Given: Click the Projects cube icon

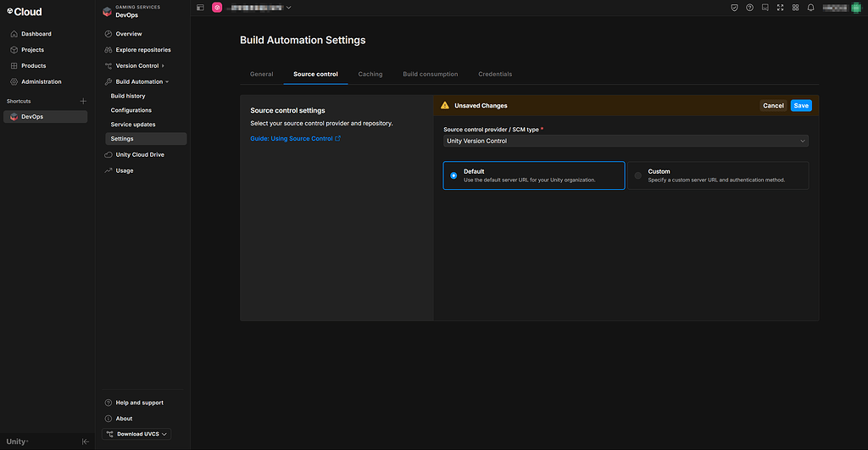Looking at the screenshot, I should (14, 50).
